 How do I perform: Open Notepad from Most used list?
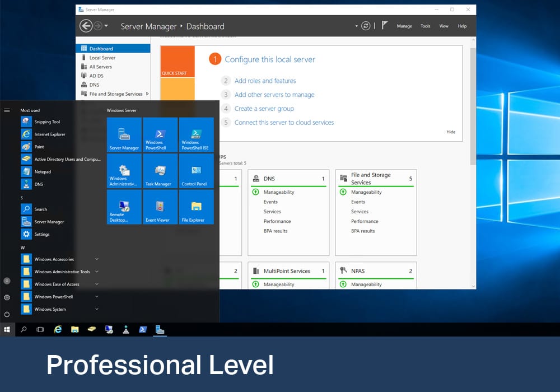pyautogui.click(x=60, y=172)
